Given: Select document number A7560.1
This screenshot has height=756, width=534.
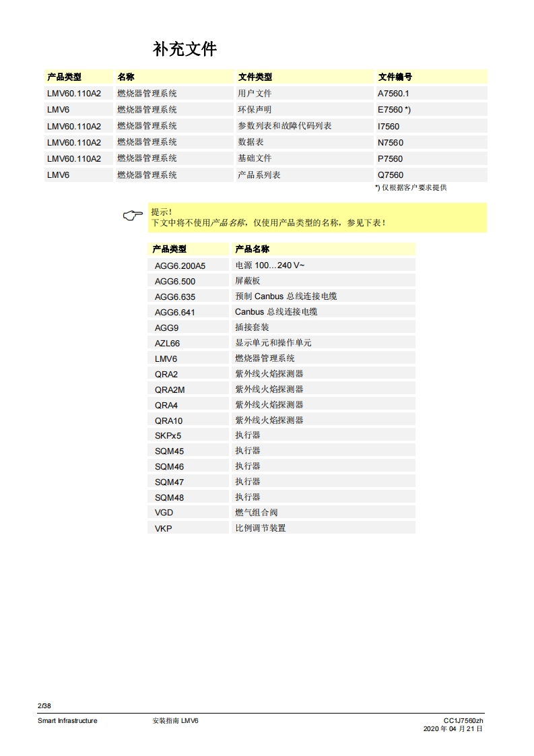Looking at the screenshot, I should (393, 94).
